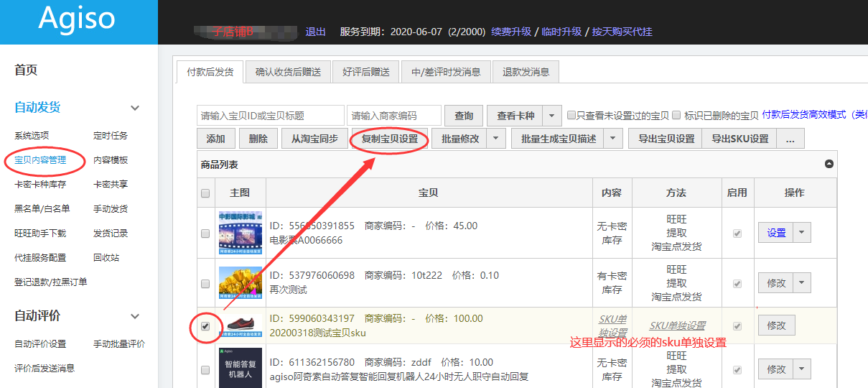Check the 只查看未设置过的宝贝 checkbox

point(571,115)
